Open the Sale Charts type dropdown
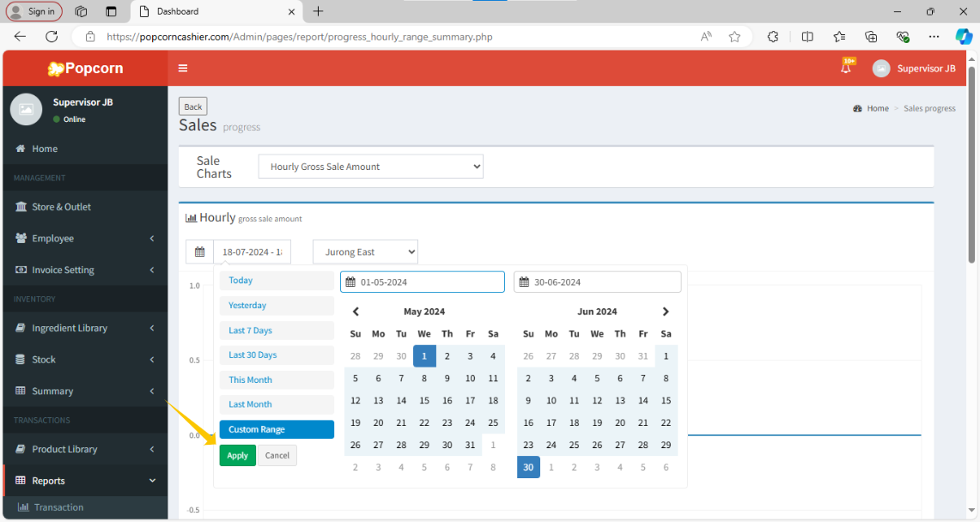Viewport: 980px width, 522px height. (x=371, y=167)
